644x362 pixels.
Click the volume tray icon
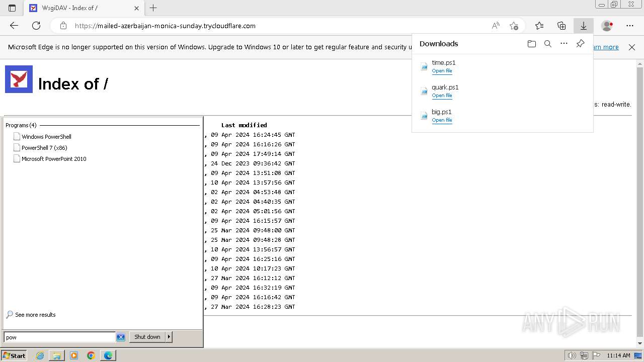coord(572,355)
